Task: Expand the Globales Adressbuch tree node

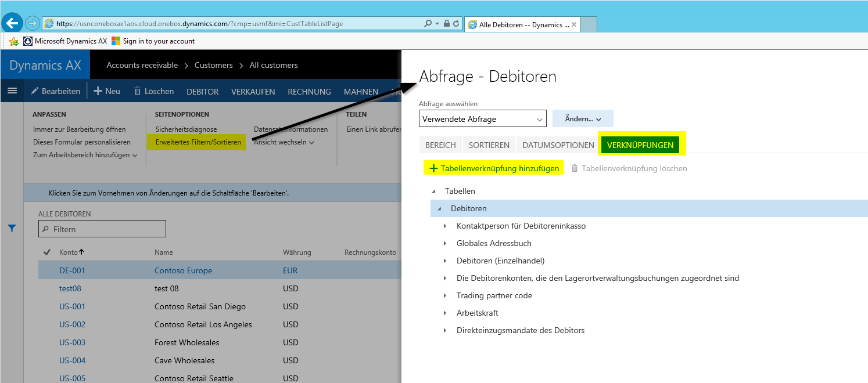Action: (445, 244)
